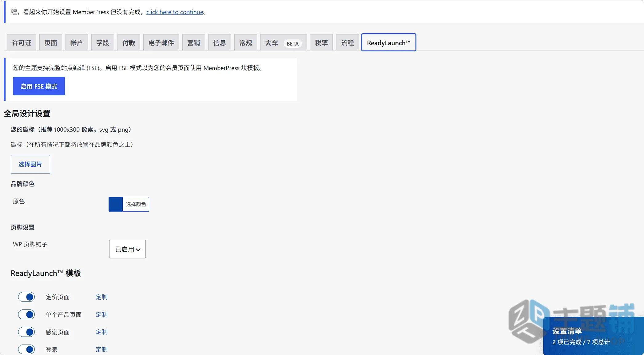Toggle the 感谢页面 template switch
This screenshot has width=644, height=355.
coord(26,332)
